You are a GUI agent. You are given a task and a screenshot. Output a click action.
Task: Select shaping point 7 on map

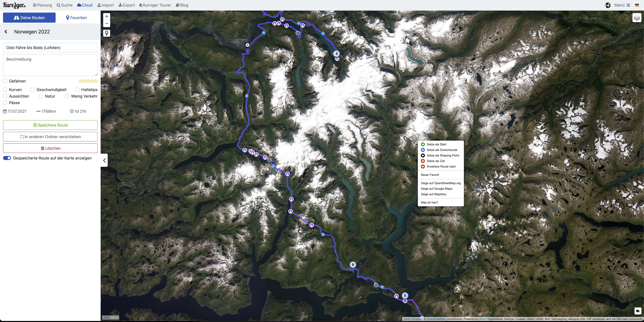[x=247, y=45]
